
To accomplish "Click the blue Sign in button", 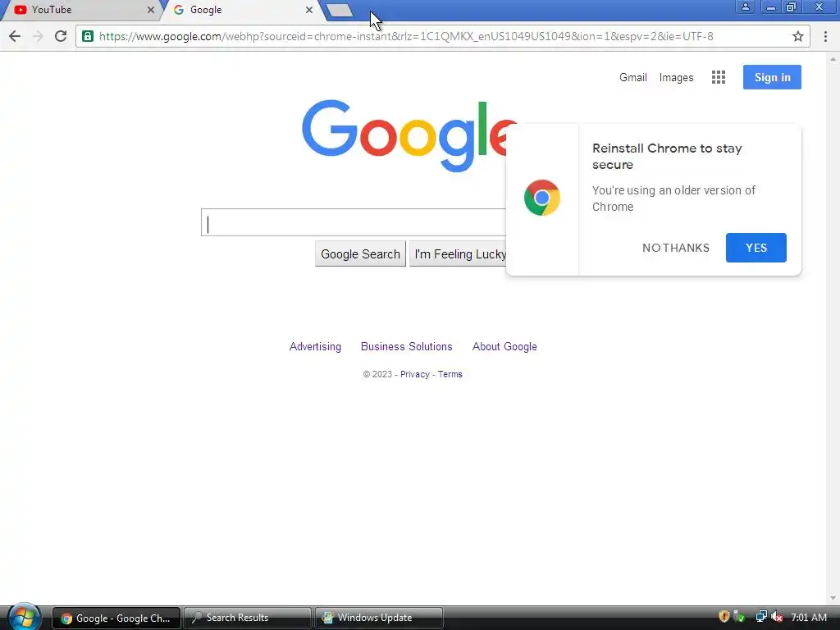I will [x=772, y=77].
